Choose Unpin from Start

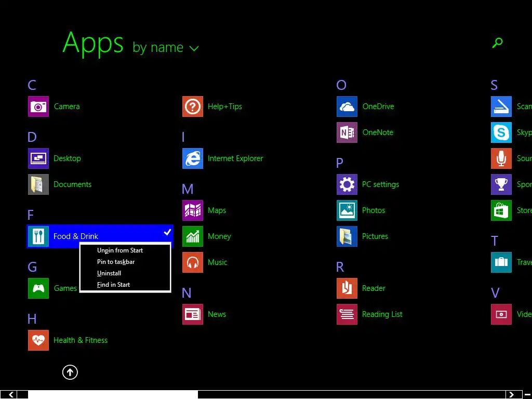[x=120, y=250]
